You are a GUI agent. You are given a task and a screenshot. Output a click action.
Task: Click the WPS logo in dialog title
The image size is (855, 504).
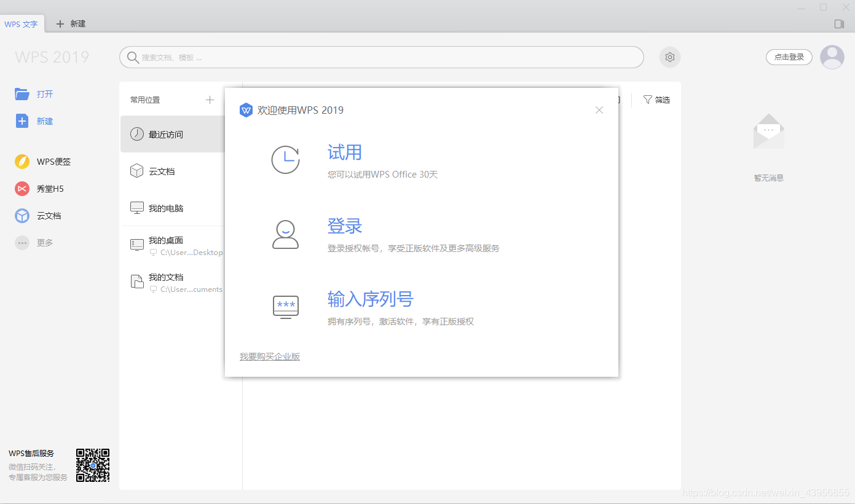tap(246, 110)
